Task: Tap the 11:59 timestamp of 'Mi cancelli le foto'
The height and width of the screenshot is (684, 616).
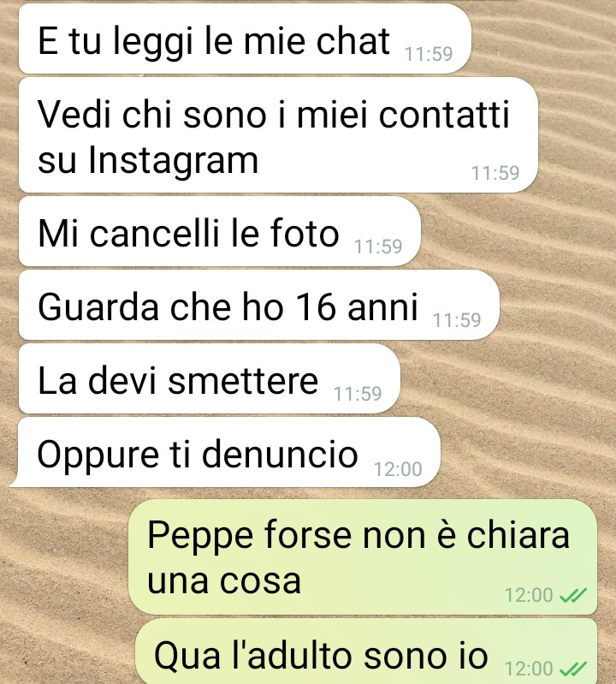Action: (x=378, y=247)
